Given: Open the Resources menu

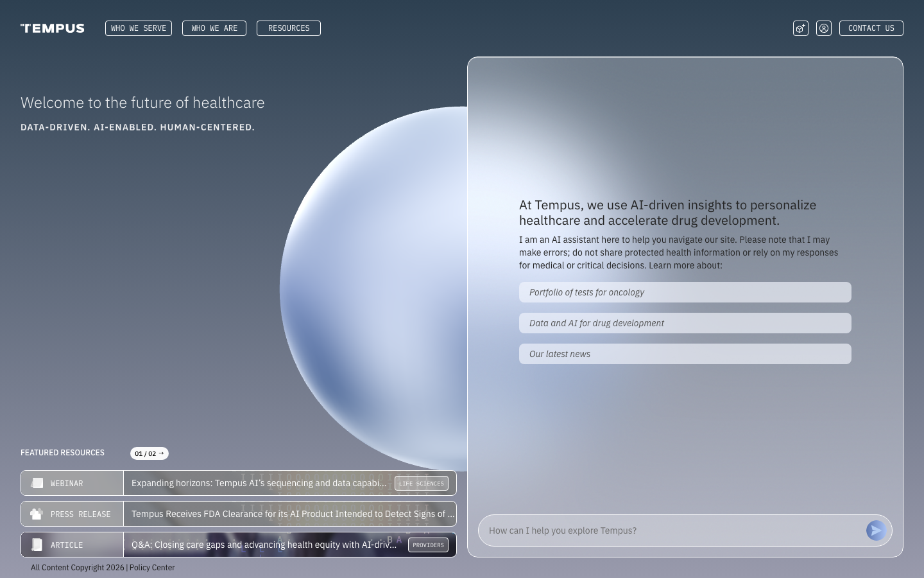Looking at the screenshot, I should 289,28.
